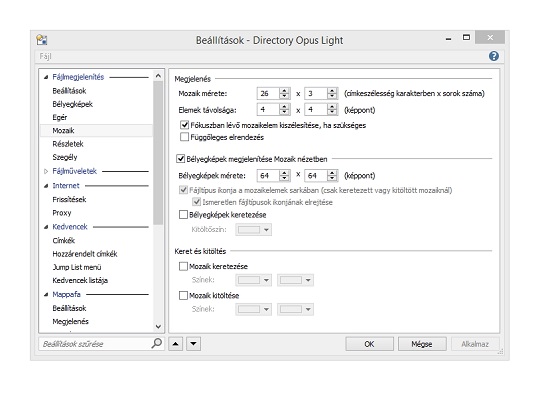This screenshot has height=405, width=550.
Task: Go to next page with down arrow button
Action: click(194, 344)
